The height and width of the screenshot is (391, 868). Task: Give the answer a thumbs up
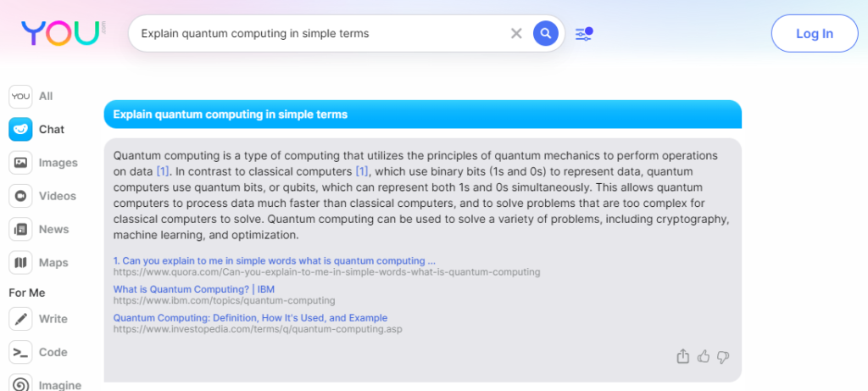click(x=704, y=356)
